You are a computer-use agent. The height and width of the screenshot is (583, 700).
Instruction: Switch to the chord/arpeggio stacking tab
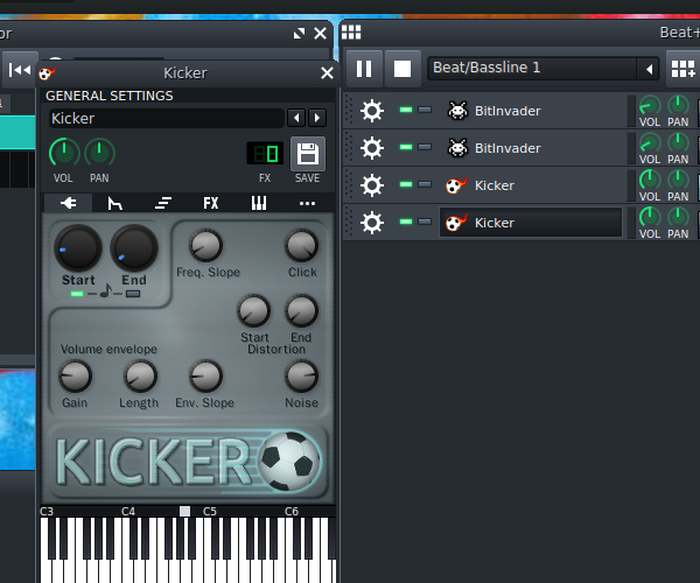point(163,204)
